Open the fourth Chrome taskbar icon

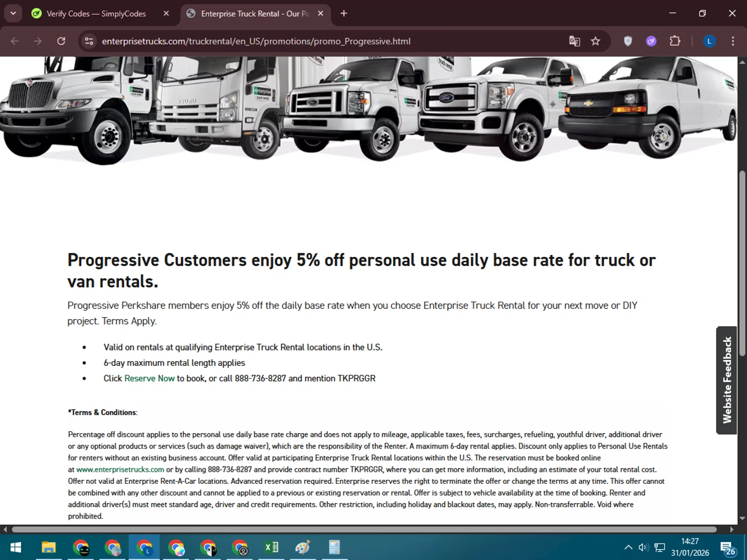[176, 548]
